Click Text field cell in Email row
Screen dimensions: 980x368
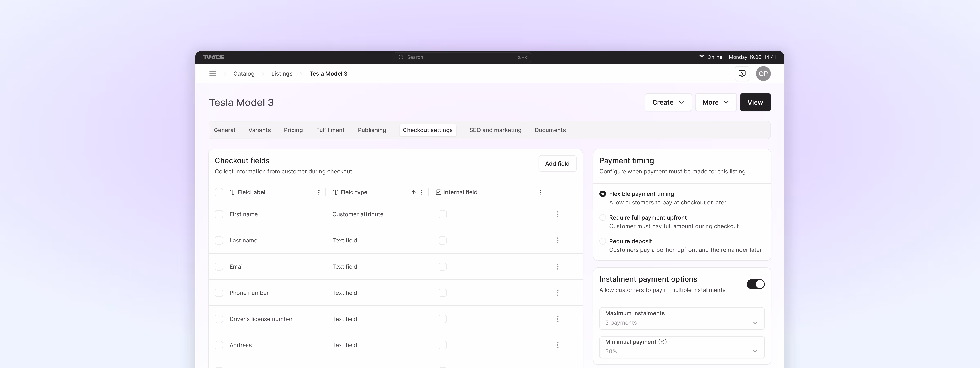coord(345,267)
